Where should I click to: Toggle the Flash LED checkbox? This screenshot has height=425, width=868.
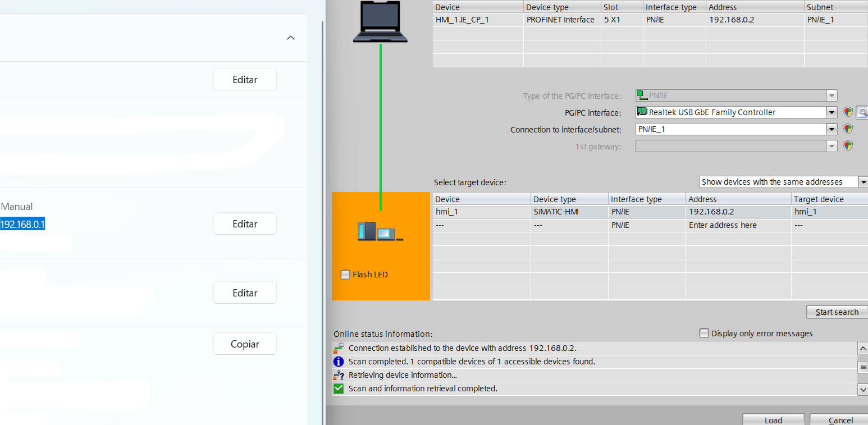[x=345, y=275]
